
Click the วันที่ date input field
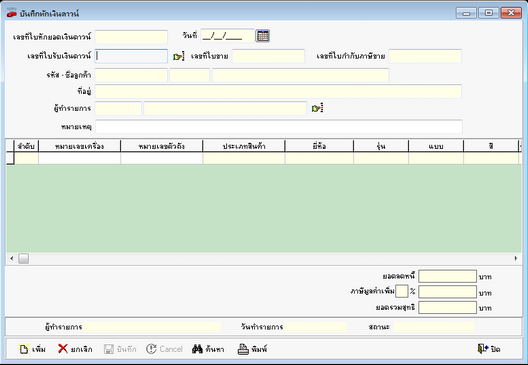coord(227,36)
